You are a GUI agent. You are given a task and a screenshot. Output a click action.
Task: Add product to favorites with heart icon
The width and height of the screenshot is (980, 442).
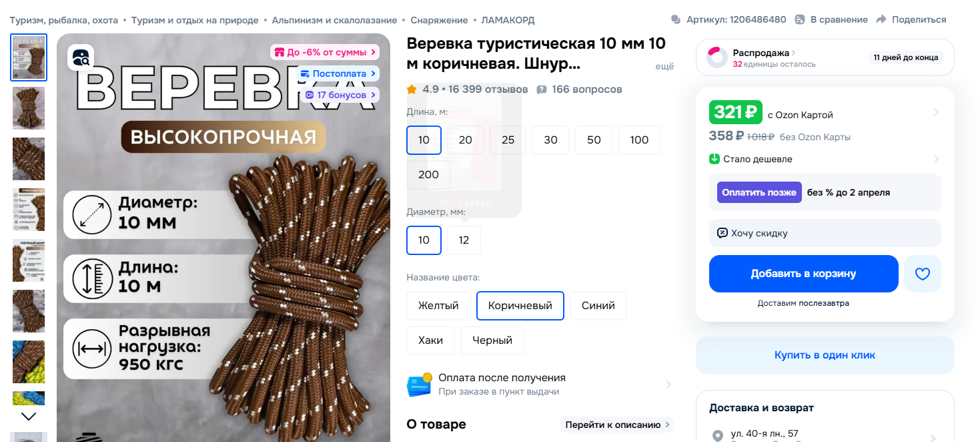pyautogui.click(x=922, y=274)
